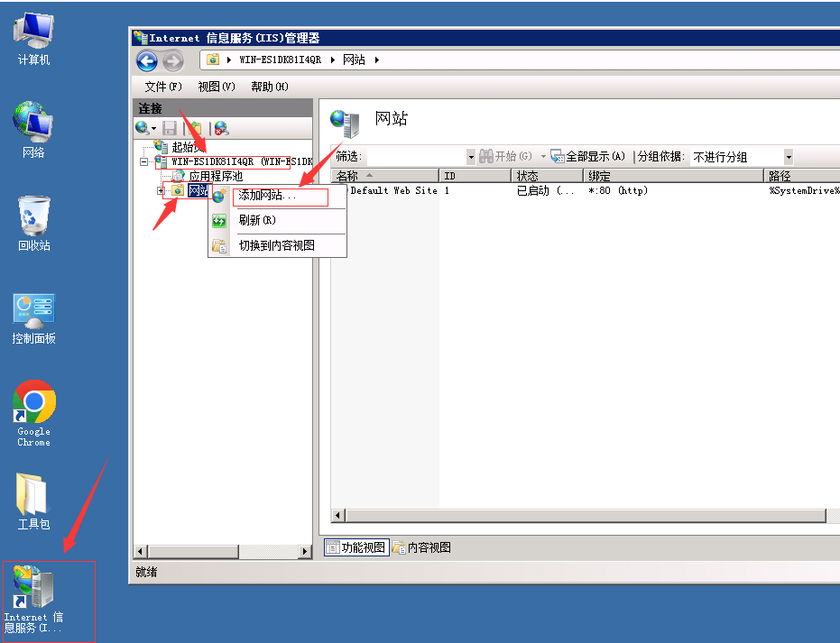Open the 筛选 filter dropdown arrow
The width and height of the screenshot is (840, 643).
point(470,157)
